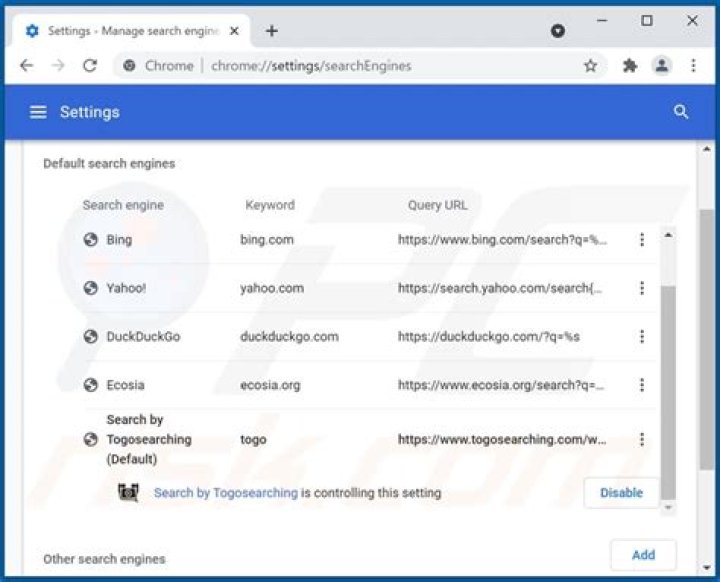Viewport: 720px width, 582px height.
Task: Click Add under Other search engines
Action: click(643, 555)
